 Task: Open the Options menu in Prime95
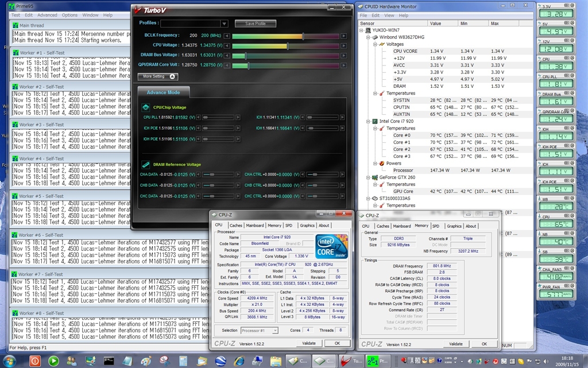(69, 15)
